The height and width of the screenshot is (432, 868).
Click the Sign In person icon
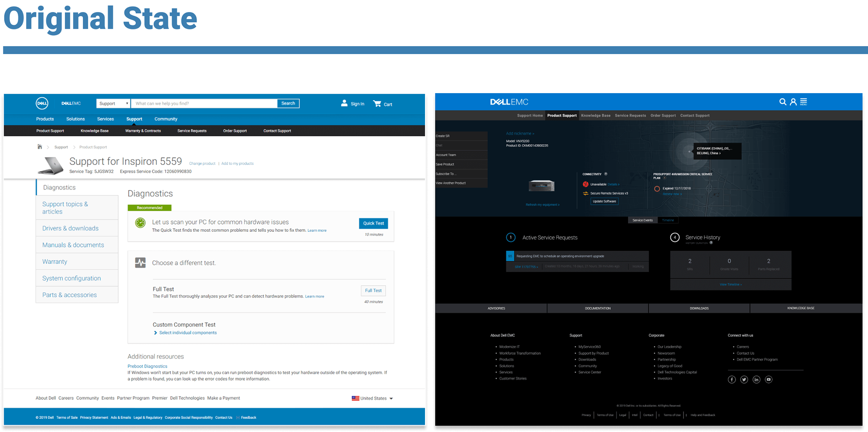point(344,103)
